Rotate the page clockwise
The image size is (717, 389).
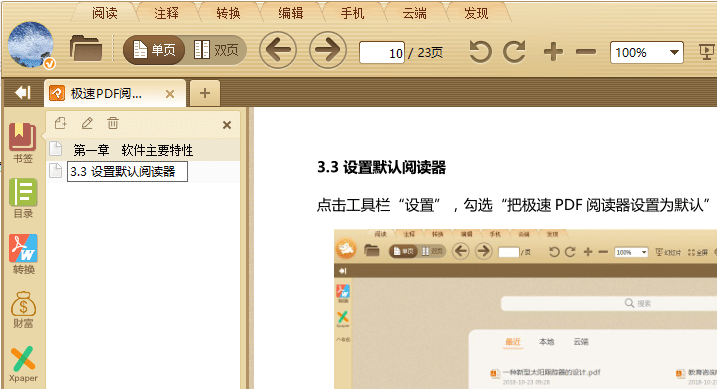tap(514, 52)
